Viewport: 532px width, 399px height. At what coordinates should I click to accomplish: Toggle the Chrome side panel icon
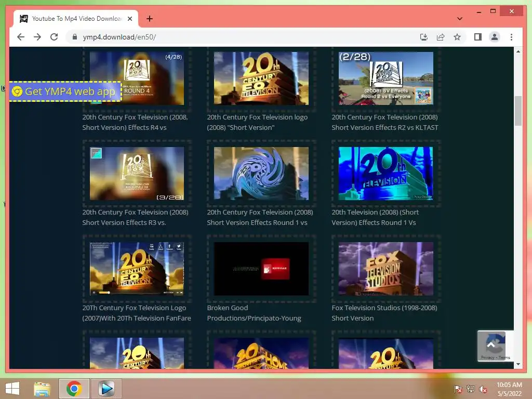pyautogui.click(x=478, y=37)
